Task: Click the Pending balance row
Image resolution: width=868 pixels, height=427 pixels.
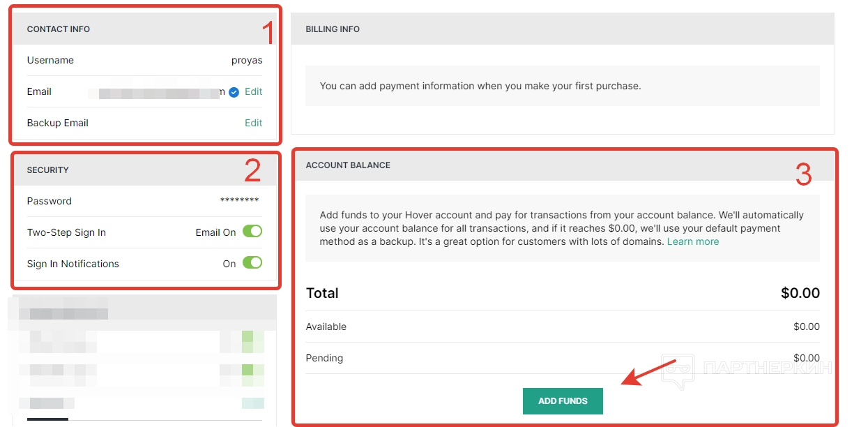Action: (x=562, y=358)
